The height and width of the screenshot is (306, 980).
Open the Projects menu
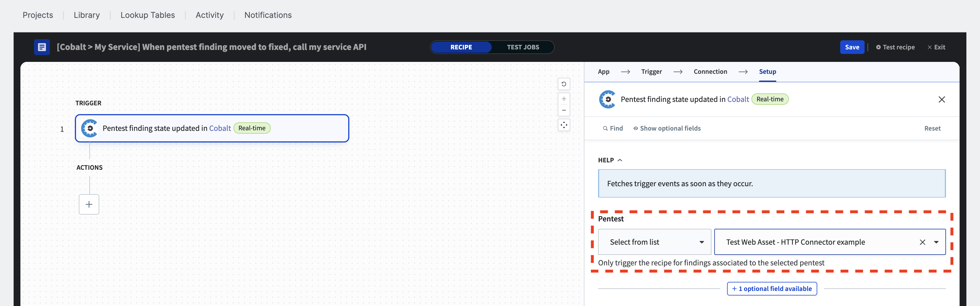tap(38, 15)
